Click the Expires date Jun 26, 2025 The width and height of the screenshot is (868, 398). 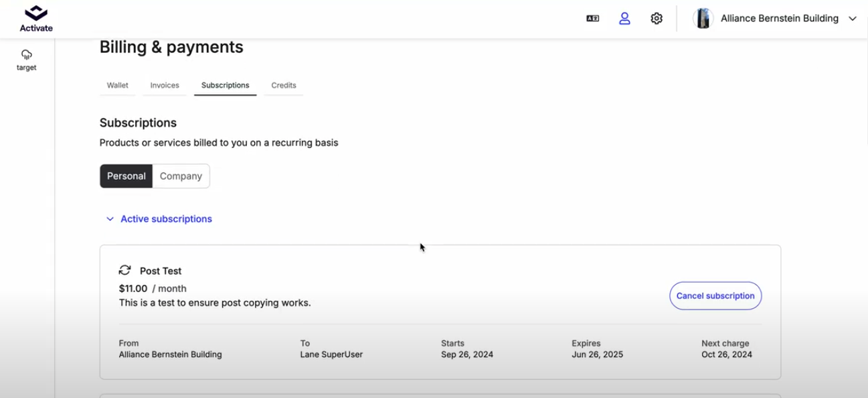point(597,354)
